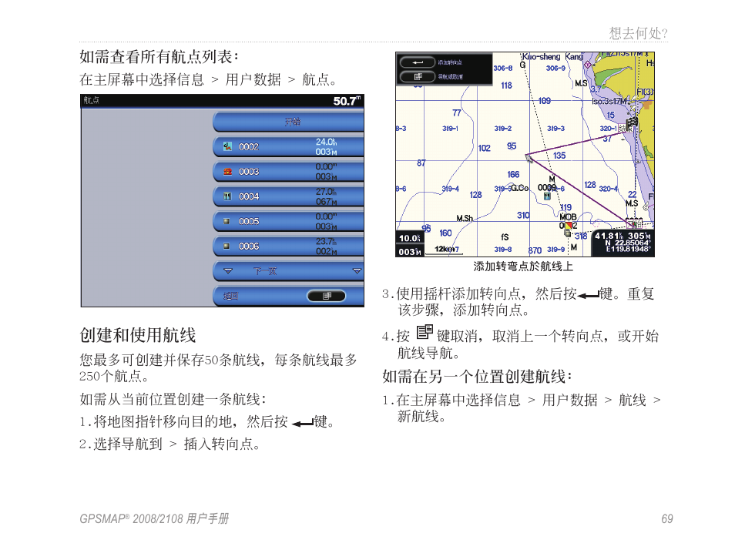The height and width of the screenshot is (560, 735).
Task: Click the select-key arrow icon in step 1
Action: pos(302,424)
